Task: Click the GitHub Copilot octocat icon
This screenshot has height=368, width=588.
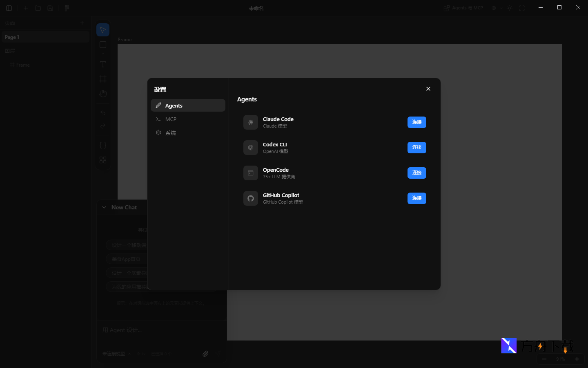Action: point(251,198)
